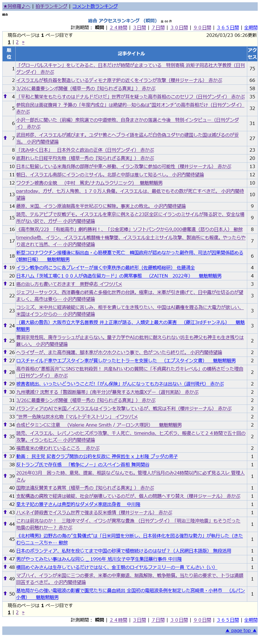The height and width of the screenshot is (644, 260).
Task: Open rank 2 article about ディモナ原子炉
Action: (119, 80)
